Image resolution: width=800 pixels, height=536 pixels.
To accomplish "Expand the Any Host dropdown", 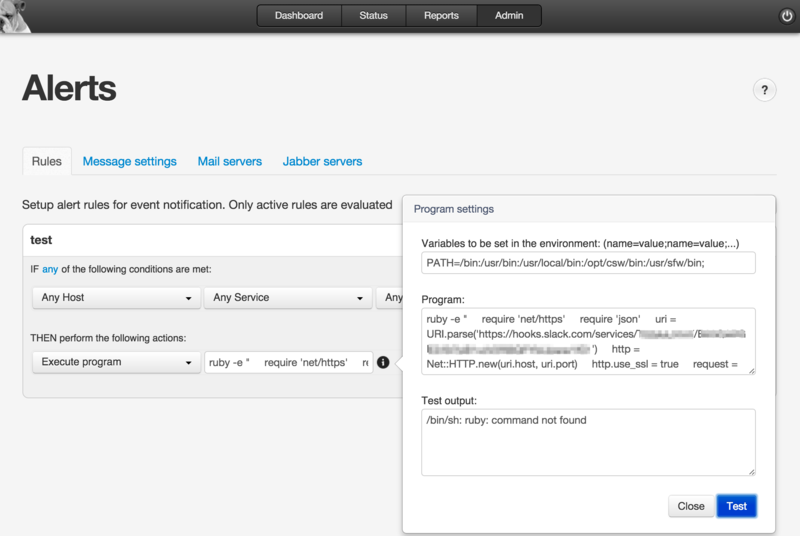I will (x=116, y=297).
